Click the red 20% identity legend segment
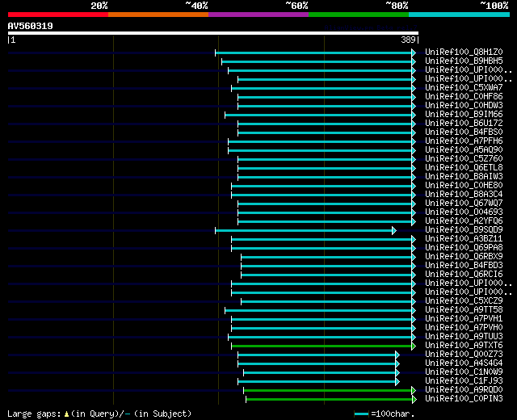The width and height of the screenshot is (517, 420). coord(58,15)
